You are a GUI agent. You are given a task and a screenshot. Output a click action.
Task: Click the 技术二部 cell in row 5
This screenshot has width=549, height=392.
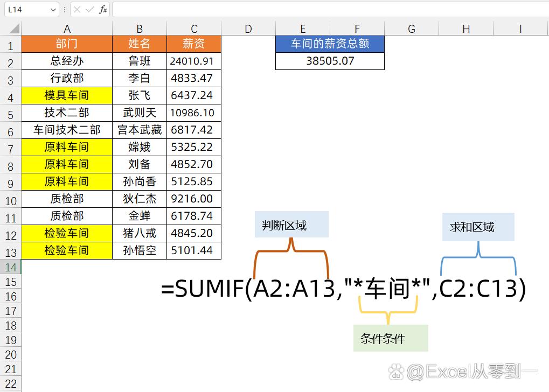[x=67, y=113]
